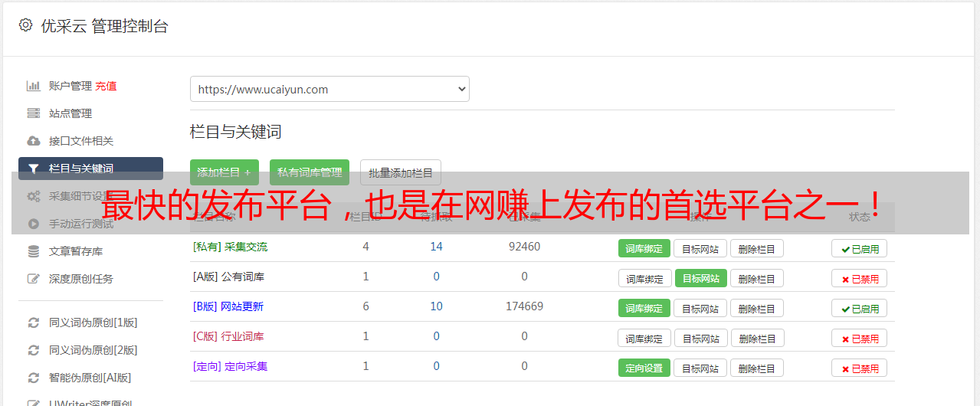Open 深度原创任务 in the sidebar
The height and width of the screenshot is (406, 980).
tap(81, 279)
